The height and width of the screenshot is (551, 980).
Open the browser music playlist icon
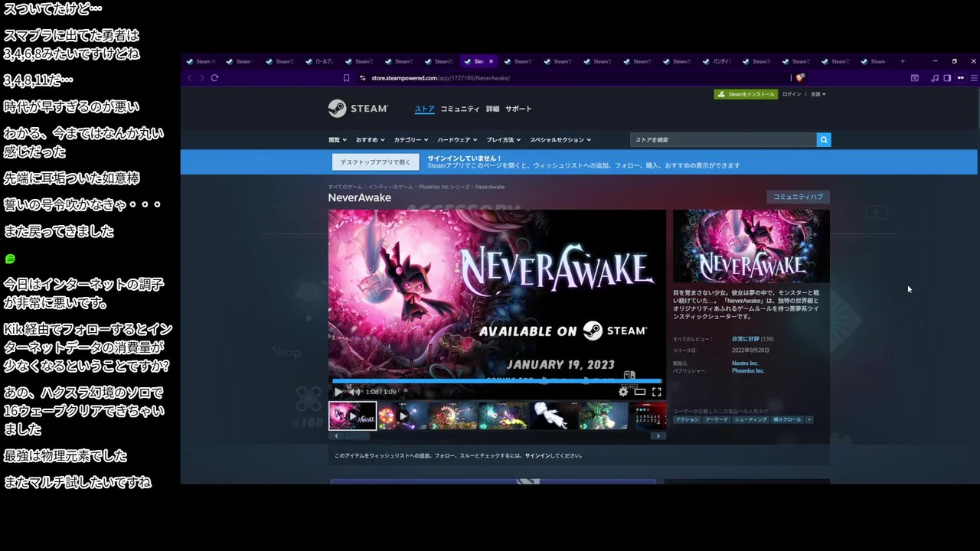point(935,78)
